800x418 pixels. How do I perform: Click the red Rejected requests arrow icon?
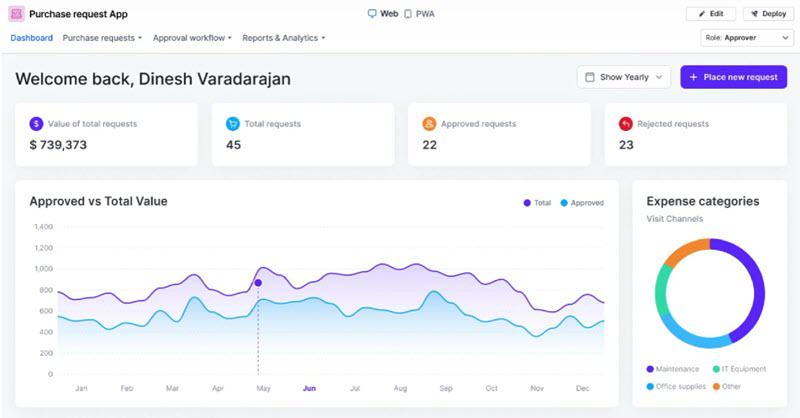(626, 124)
